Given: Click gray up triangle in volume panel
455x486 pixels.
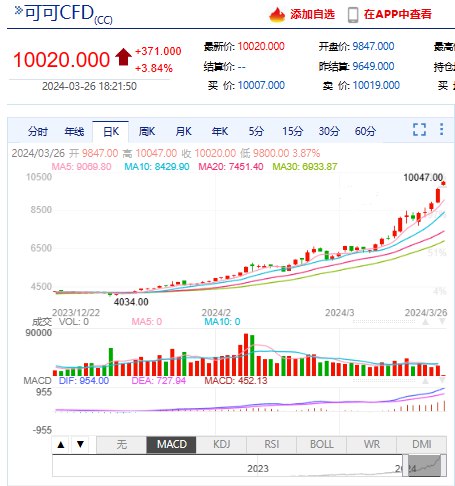Looking at the screenshot, I should point(425,322).
